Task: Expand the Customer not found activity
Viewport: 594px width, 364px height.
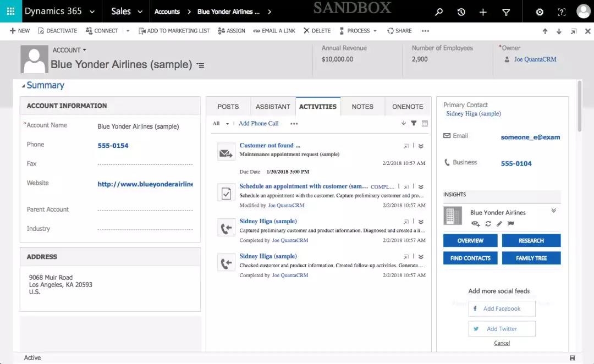Action: pos(421,146)
